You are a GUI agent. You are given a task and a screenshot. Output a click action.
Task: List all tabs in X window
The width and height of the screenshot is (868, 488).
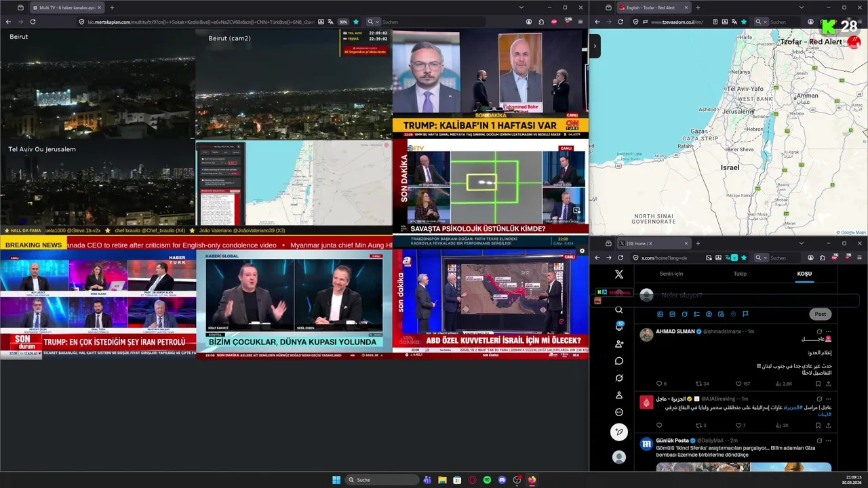[x=802, y=243]
